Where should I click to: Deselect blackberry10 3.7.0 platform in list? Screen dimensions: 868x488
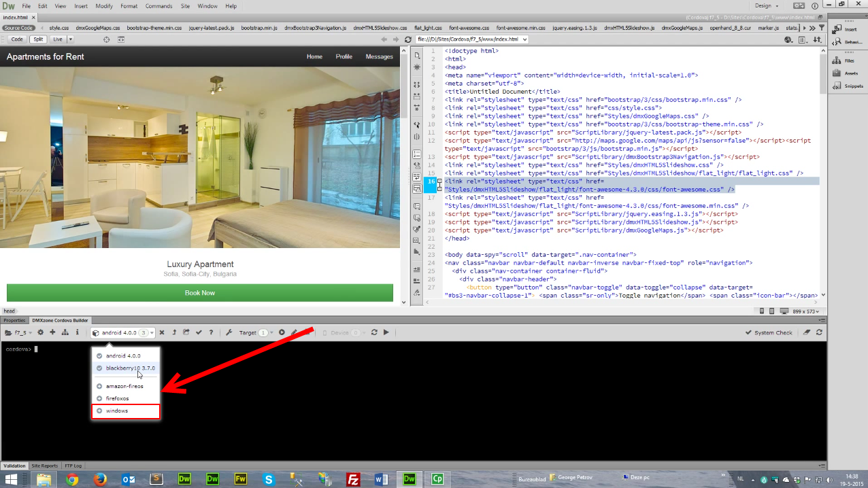[x=126, y=368]
